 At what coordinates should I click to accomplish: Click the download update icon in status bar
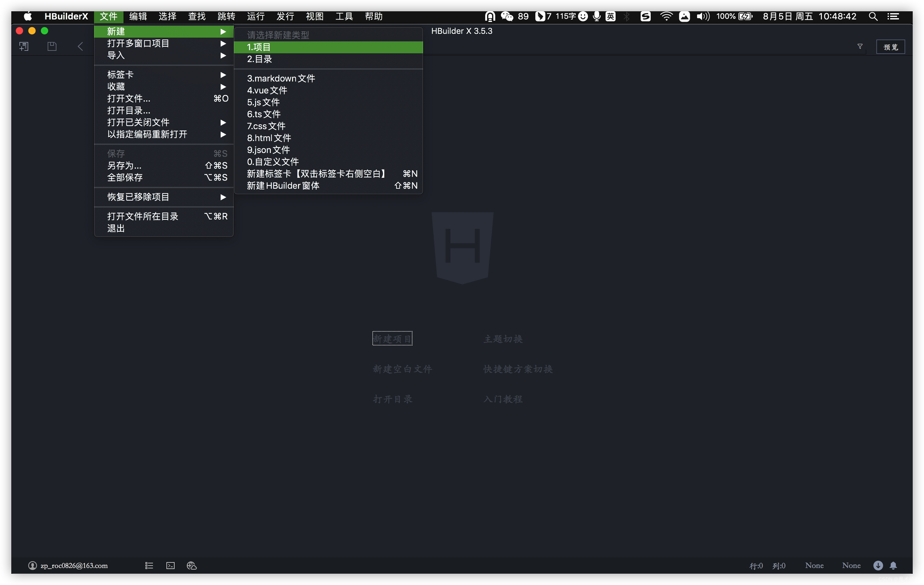pyautogui.click(x=878, y=566)
